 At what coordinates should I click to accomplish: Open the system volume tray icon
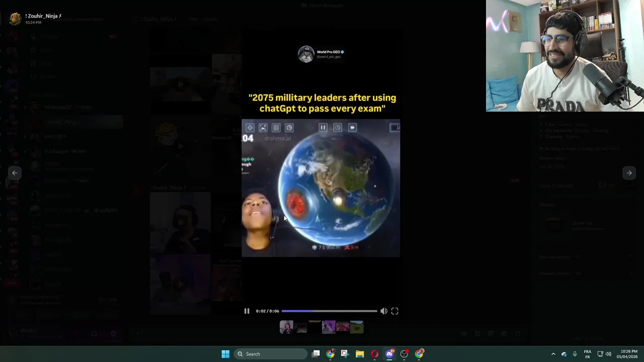(608, 354)
